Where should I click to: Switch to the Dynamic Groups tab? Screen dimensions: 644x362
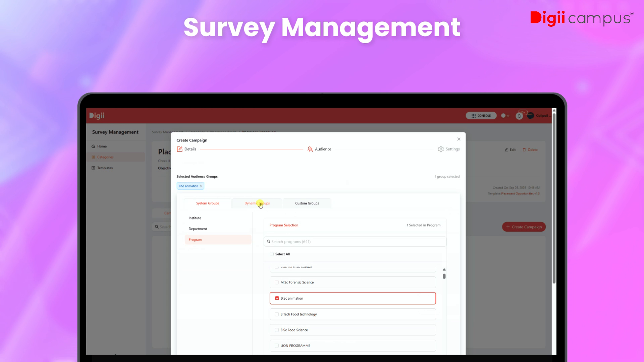[257, 203]
